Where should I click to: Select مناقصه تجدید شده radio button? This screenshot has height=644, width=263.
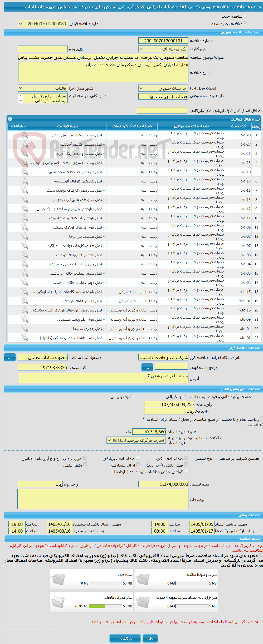click(x=245, y=23)
